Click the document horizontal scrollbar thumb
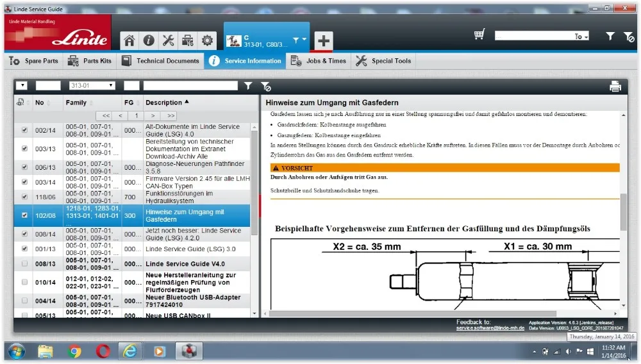Image resolution: width=641 pixels, height=364 pixels. tap(412, 313)
